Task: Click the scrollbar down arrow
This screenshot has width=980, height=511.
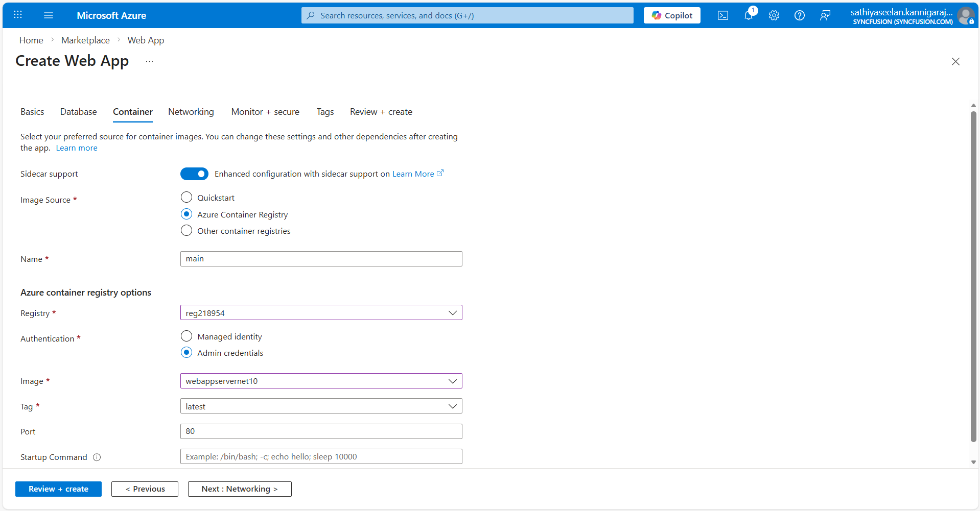Action: [973, 462]
